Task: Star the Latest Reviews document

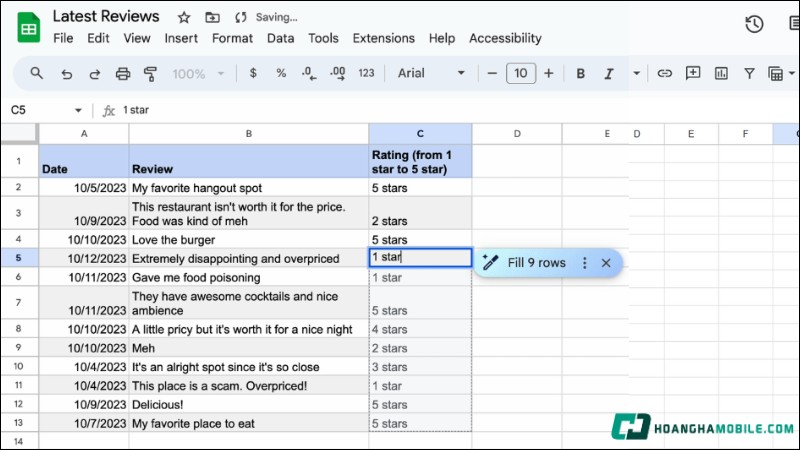Action: pos(184,18)
